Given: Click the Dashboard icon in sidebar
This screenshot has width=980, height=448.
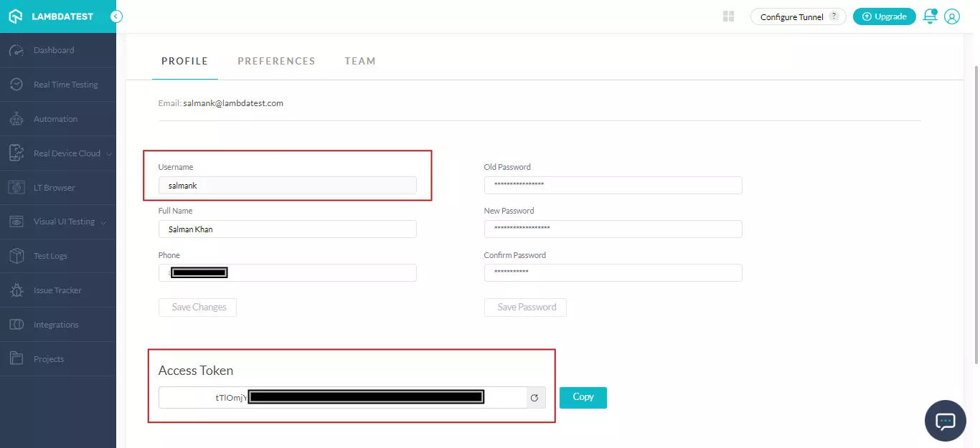Looking at the screenshot, I should pyautogui.click(x=17, y=51).
